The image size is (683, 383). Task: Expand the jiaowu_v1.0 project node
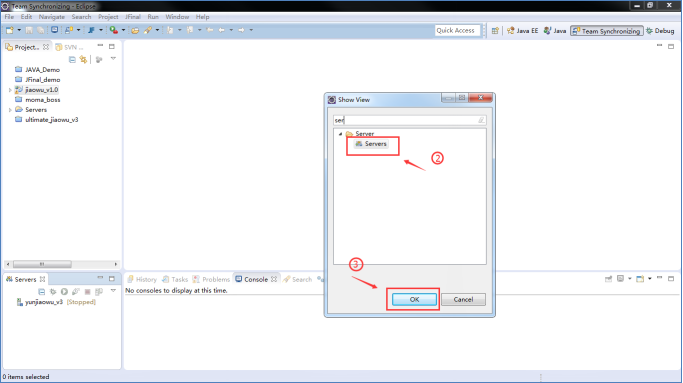10,90
